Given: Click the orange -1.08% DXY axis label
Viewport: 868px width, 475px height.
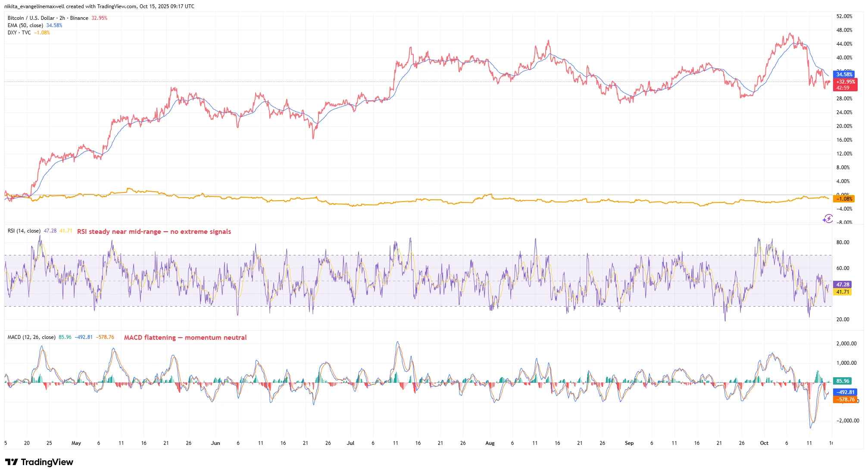Looking at the screenshot, I should pyautogui.click(x=843, y=199).
